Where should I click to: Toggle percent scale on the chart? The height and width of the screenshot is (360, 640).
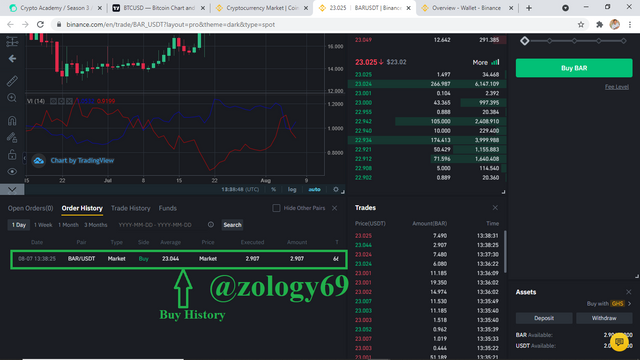273,189
